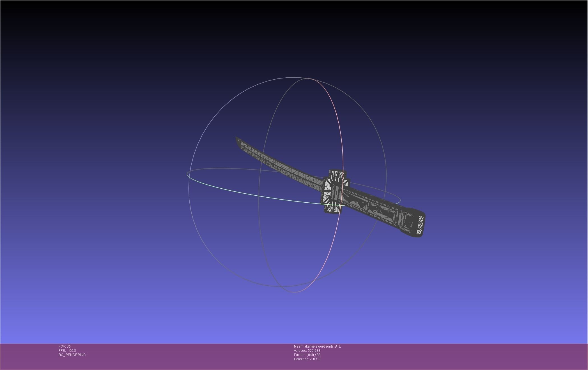Click the Selection: v: 0 f: 0 text
The image size is (588, 370).
coord(307,359)
